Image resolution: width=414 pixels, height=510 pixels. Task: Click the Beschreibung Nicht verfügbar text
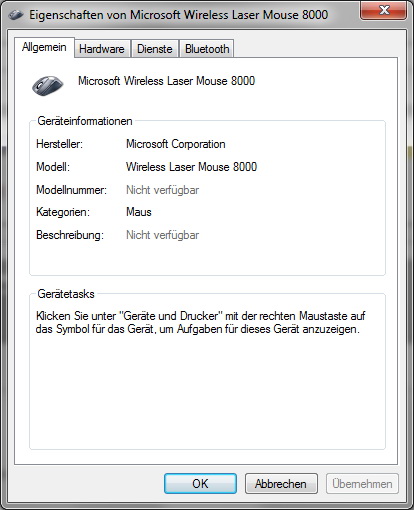coord(162,235)
